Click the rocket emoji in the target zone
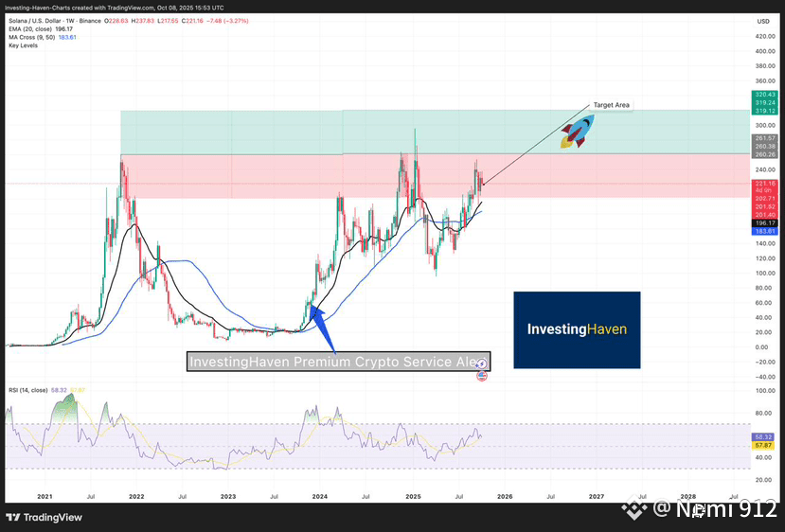785x532 pixels. point(578,132)
